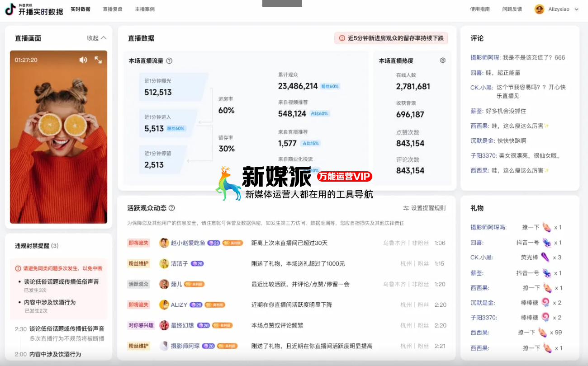Screen dimensions: 588x366
Task: Click avatar of 洁洁子
Action: [164, 263]
